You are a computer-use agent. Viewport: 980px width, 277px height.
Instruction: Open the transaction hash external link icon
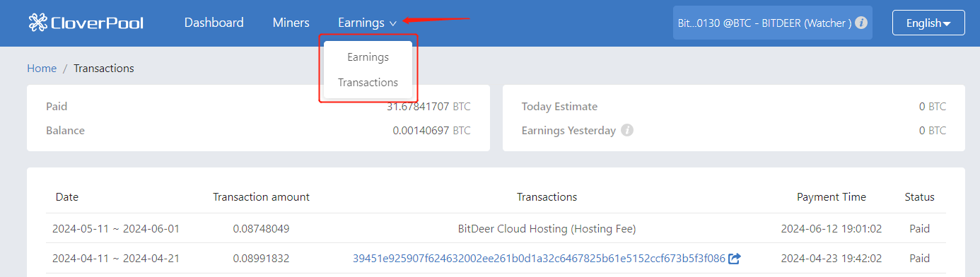(x=735, y=259)
